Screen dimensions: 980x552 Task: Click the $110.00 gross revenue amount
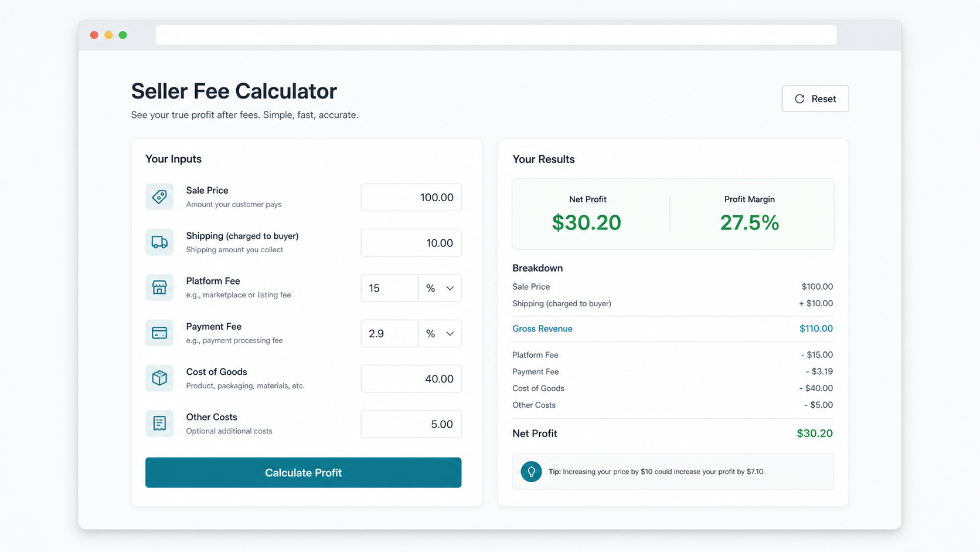click(x=816, y=329)
